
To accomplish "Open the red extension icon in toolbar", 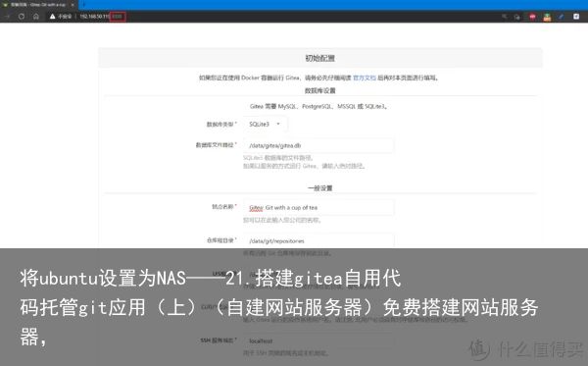I will click(532, 17).
